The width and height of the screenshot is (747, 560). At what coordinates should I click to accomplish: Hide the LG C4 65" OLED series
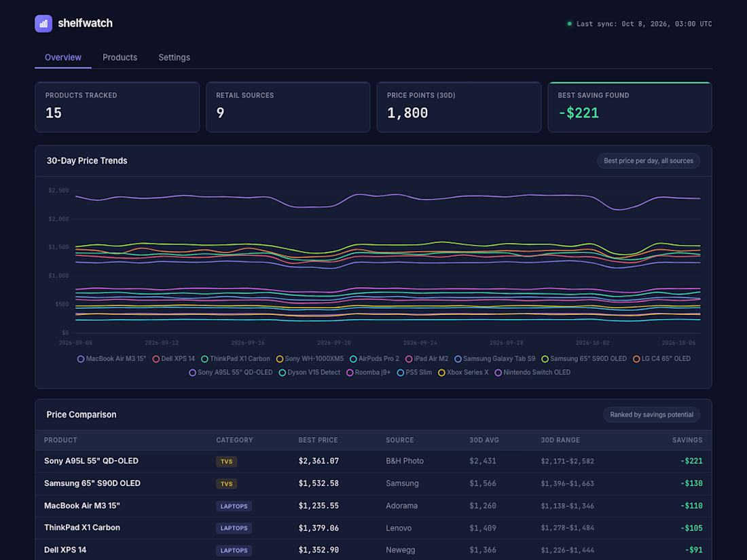click(661, 358)
